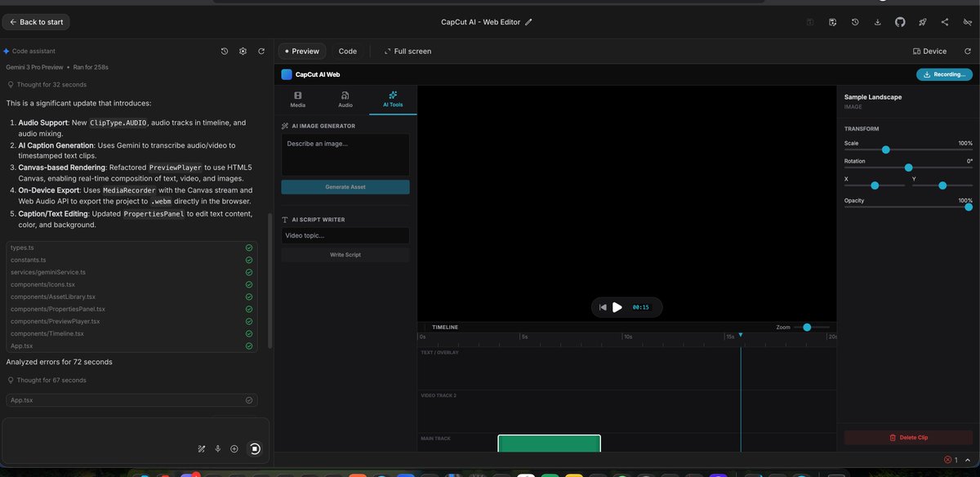Open components/PreviewPlayer.tsx file entry
This screenshot has height=477, width=980.
pyautogui.click(x=131, y=321)
